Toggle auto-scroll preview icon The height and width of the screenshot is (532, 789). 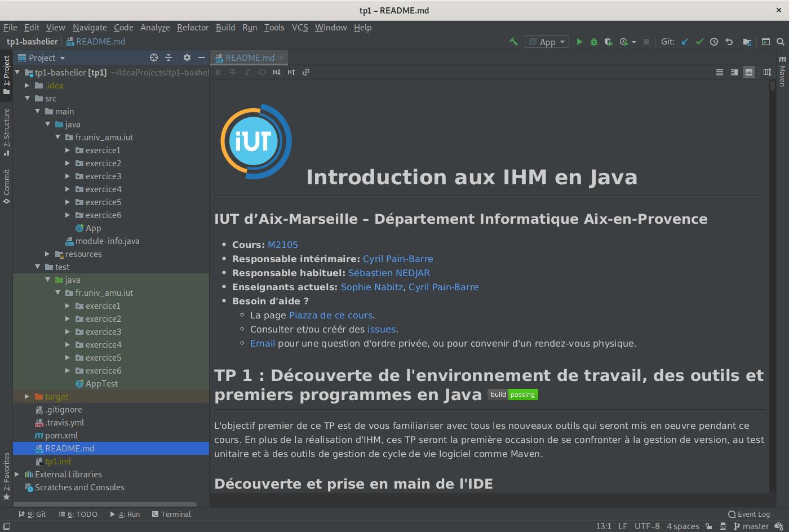coord(767,72)
